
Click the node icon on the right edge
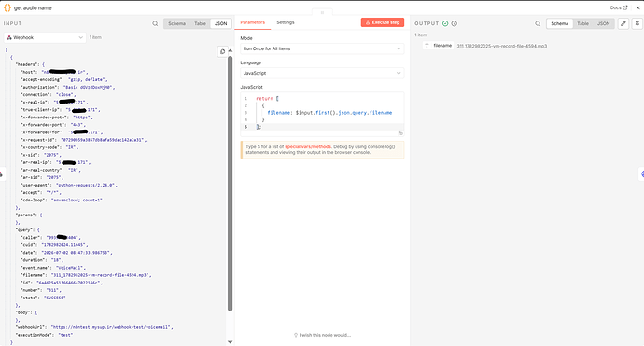pyautogui.click(x=642, y=174)
